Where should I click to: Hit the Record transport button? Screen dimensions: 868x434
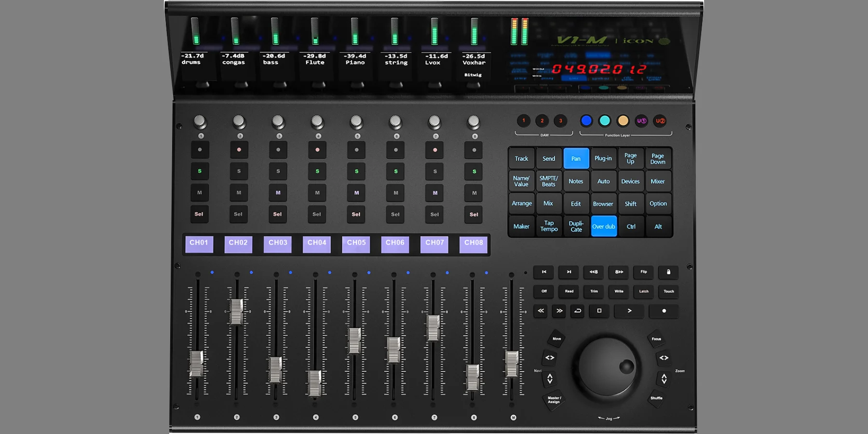pos(664,311)
